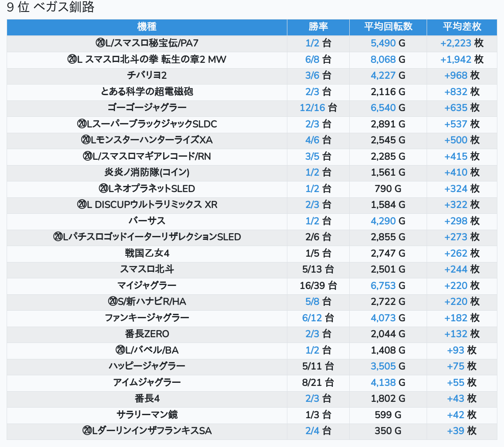
Task: Open the マイジャグラー row name
Action: pos(147,285)
